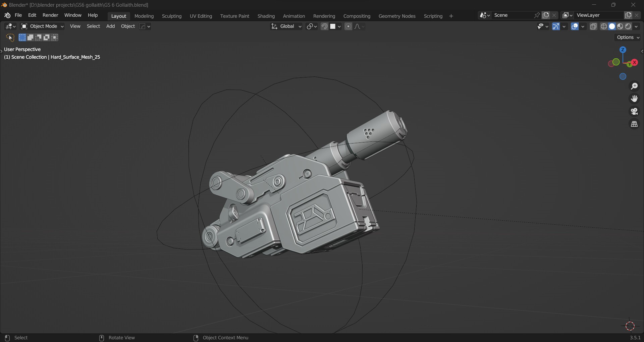Image resolution: width=644 pixels, height=342 pixels.
Task: Create a new scene copy icon
Action: 546,15
